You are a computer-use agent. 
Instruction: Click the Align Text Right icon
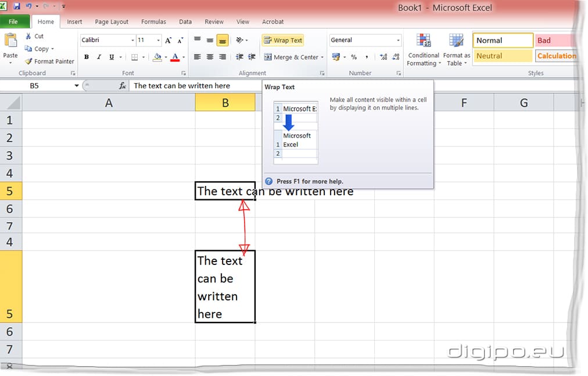tap(223, 57)
